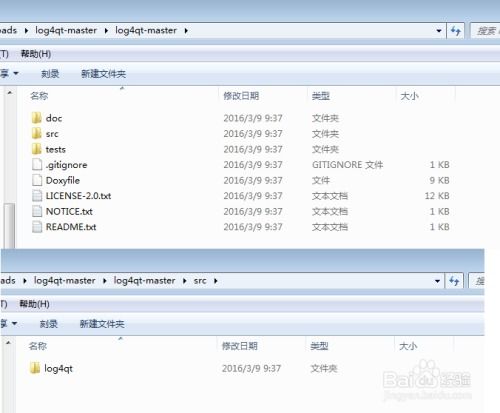Expand breadcrumb arrow after src in lower window
500x413 pixels.
click(x=216, y=281)
